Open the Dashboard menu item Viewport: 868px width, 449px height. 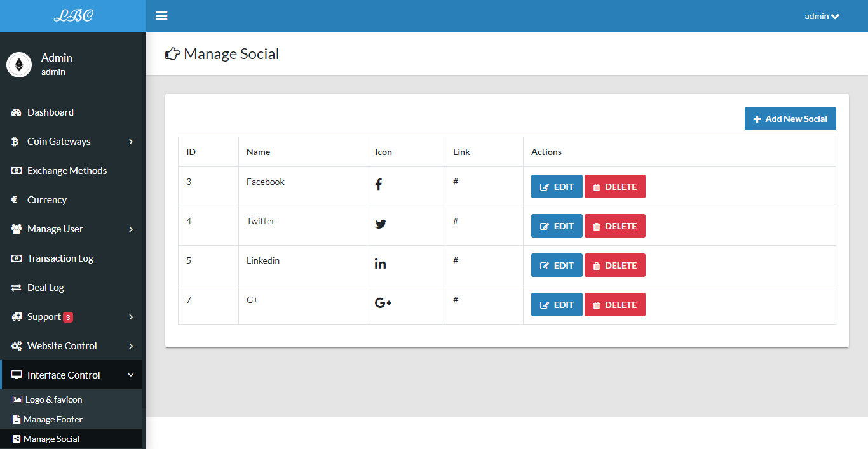50,112
